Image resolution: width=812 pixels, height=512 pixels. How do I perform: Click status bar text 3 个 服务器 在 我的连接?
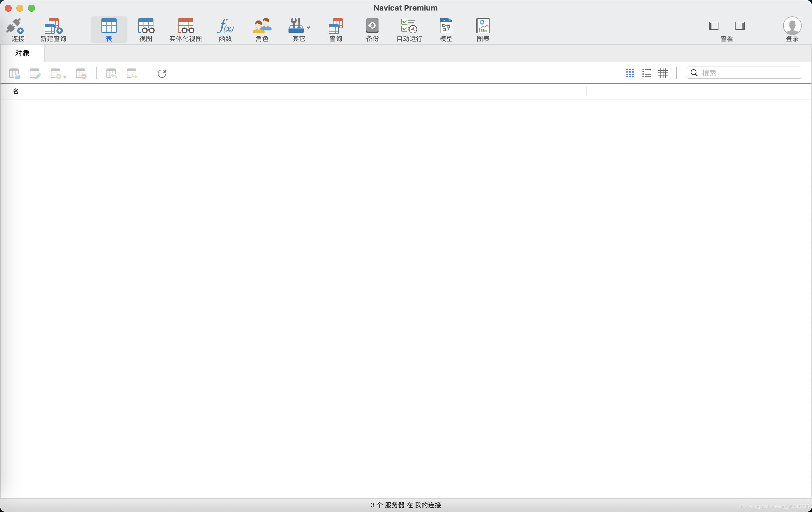pyautogui.click(x=406, y=505)
